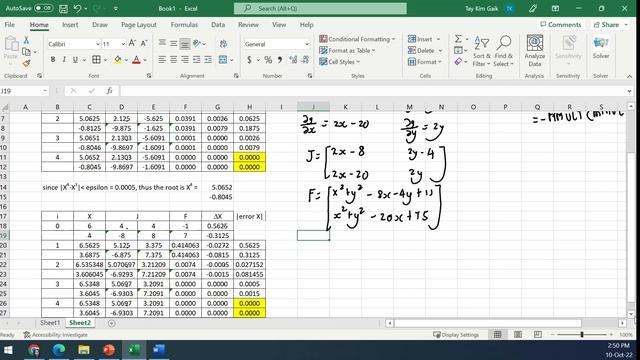640x360 pixels.
Task: Switch to the Insert tab
Action: click(x=70, y=24)
